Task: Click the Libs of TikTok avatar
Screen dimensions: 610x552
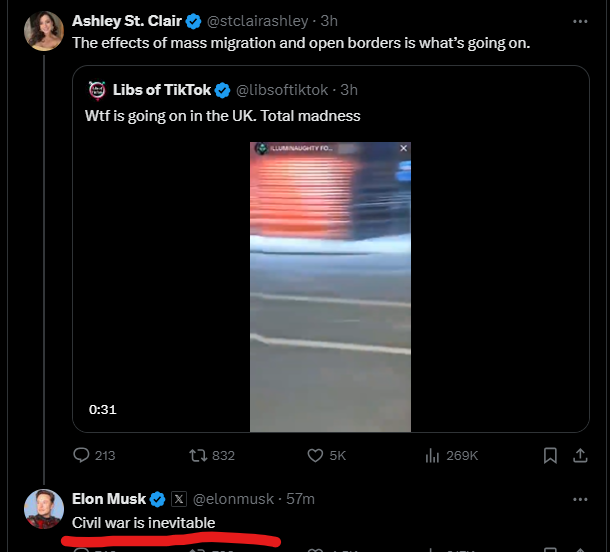Action: [x=97, y=90]
